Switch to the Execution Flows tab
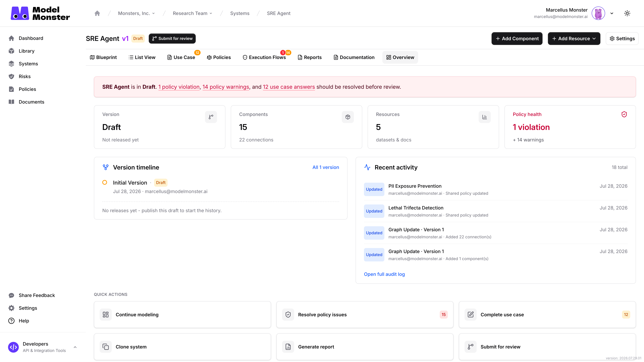644x362 pixels. pyautogui.click(x=264, y=57)
